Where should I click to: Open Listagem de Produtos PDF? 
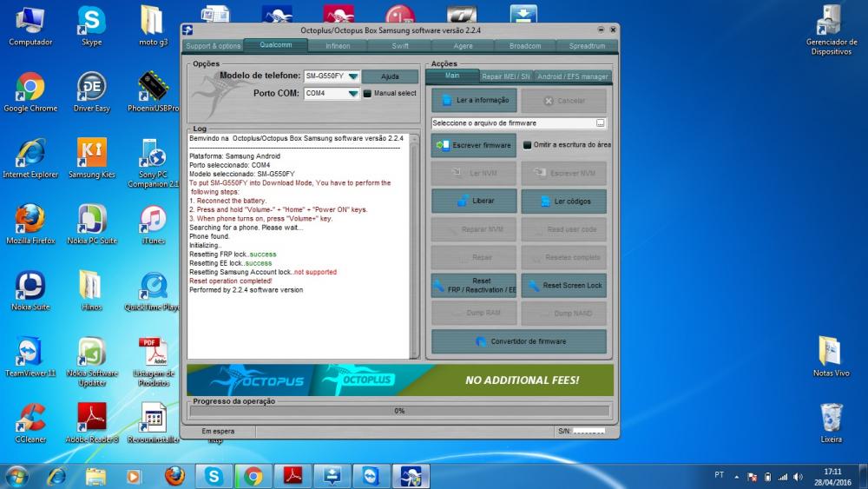coord(154,361)
